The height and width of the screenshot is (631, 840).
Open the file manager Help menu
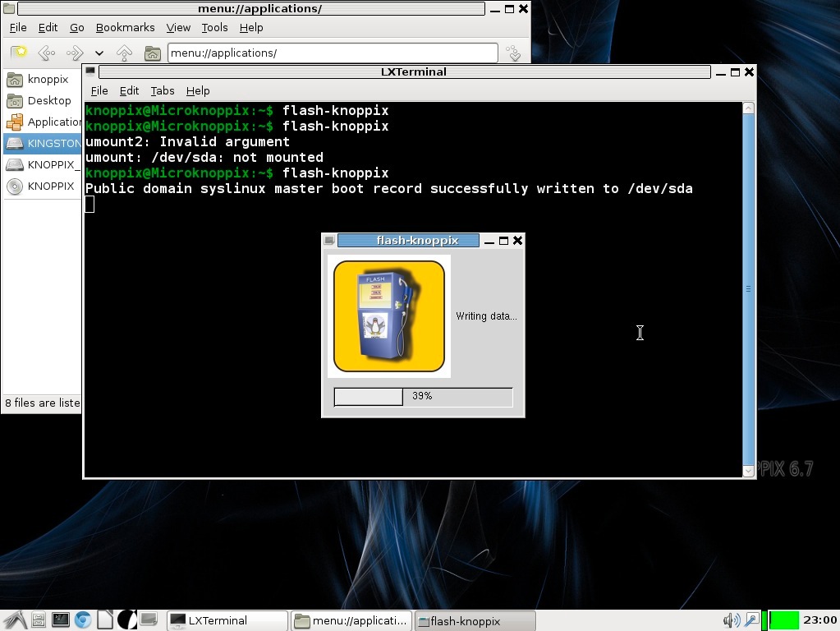(x=250, y=27)
